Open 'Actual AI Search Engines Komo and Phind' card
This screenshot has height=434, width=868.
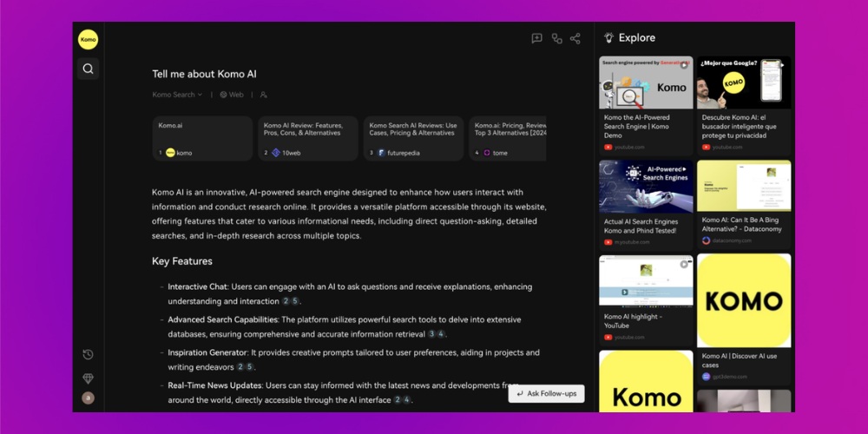[646, 205]
